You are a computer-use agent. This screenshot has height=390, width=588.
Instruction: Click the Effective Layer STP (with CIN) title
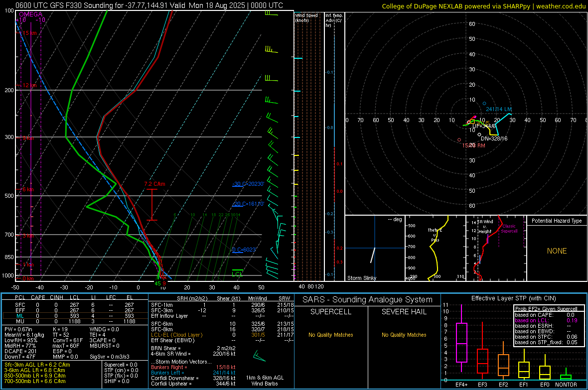[513, 298]
